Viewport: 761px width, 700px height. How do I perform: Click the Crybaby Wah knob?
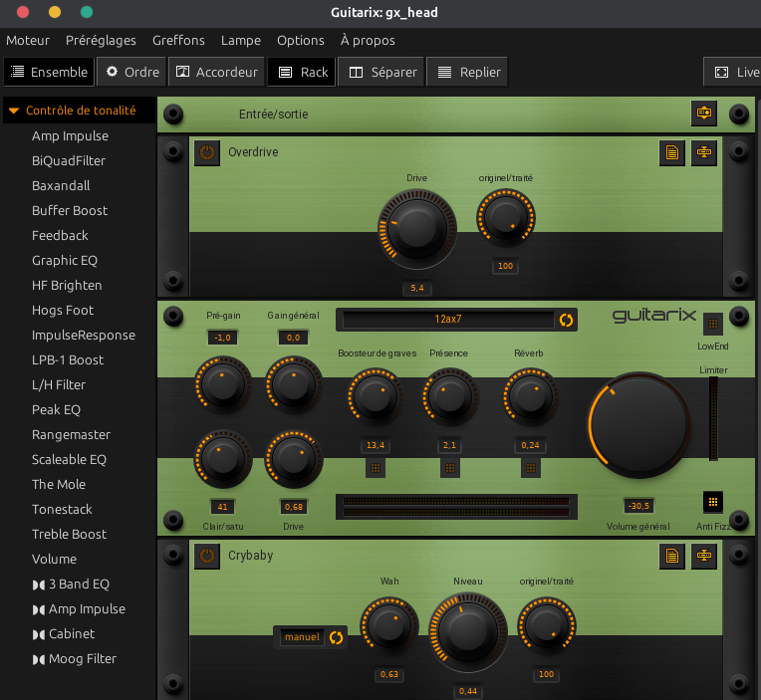coord(389,626)
